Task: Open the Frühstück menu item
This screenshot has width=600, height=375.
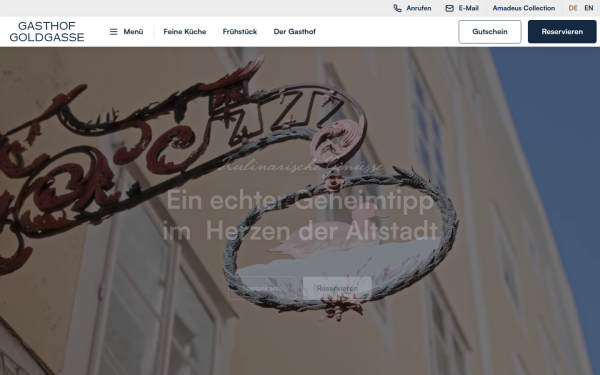Action: pos(240,32)
